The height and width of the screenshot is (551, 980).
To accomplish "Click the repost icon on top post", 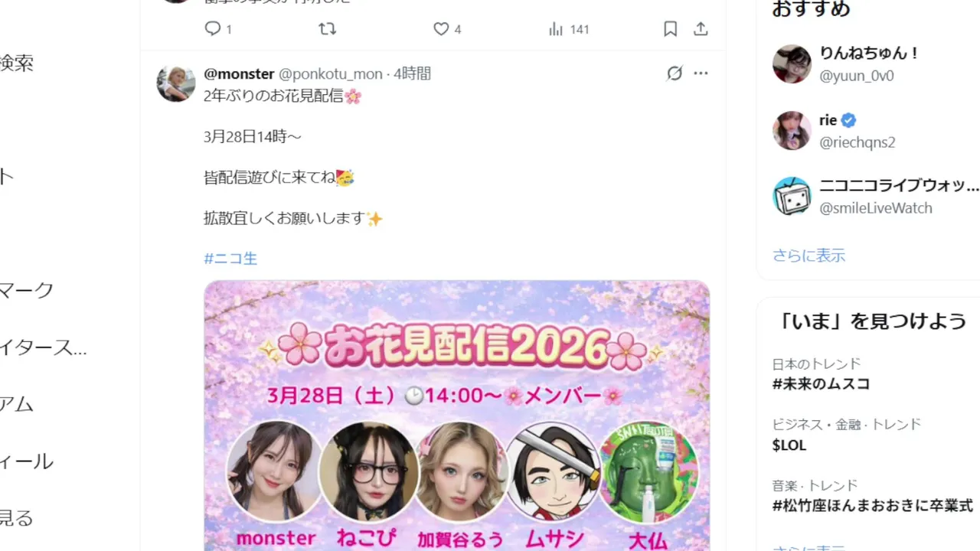I will [327, 29].
